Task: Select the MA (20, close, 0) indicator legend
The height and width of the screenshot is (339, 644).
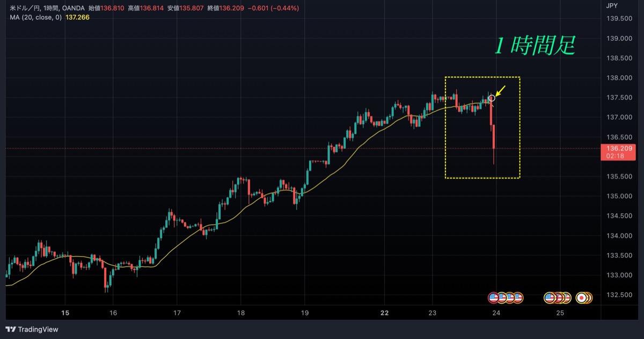Action: [x=35, y=17]
